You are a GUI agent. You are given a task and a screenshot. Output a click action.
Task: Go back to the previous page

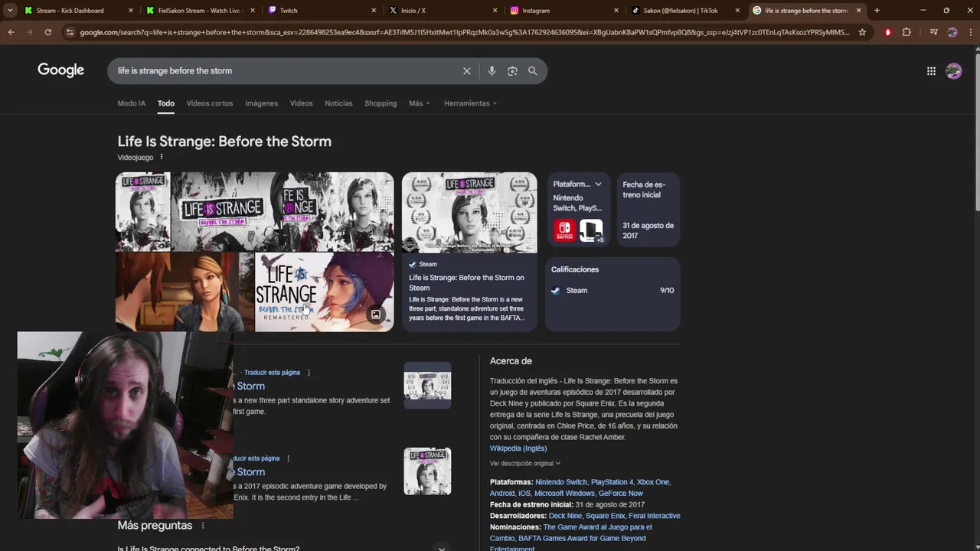tap(11, 32)
